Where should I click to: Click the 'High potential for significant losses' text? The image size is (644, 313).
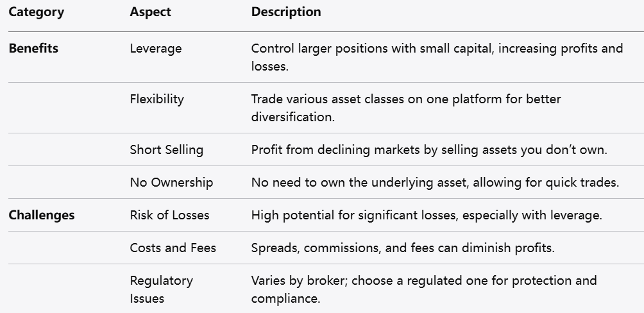pyautogui.click(x=427, y=215)
